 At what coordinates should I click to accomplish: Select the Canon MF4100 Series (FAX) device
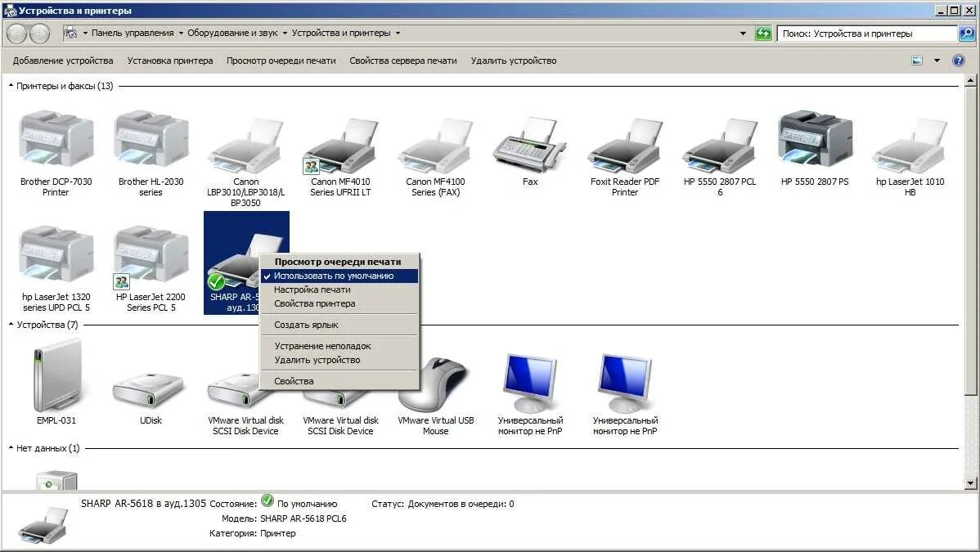436,145
